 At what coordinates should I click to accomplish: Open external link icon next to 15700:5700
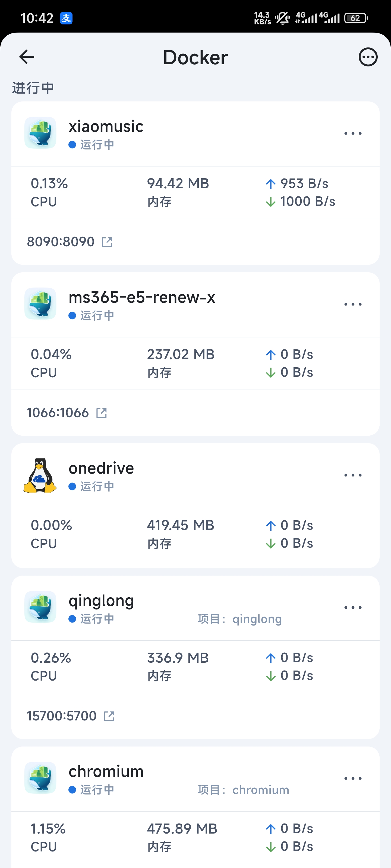click(x=109, y=716)
